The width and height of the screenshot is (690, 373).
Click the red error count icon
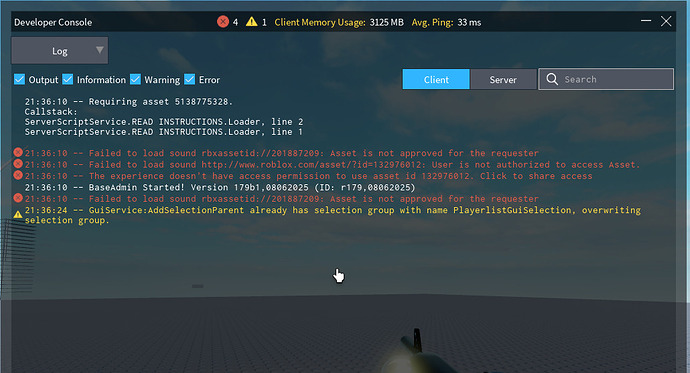pyautogui.click(x=223, y=22)
